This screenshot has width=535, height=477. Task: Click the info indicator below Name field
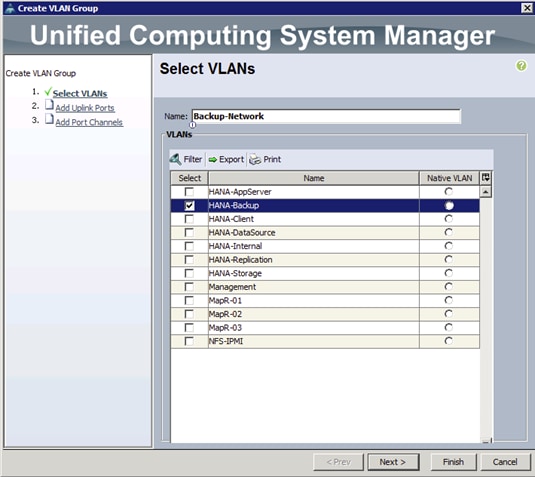coord(193,125)
